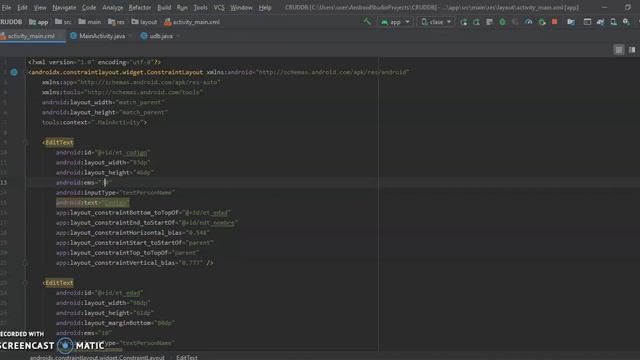Switch editor to Split view mode icon
The height and width of the screenshot is (360, 640).
pos(632,50)
